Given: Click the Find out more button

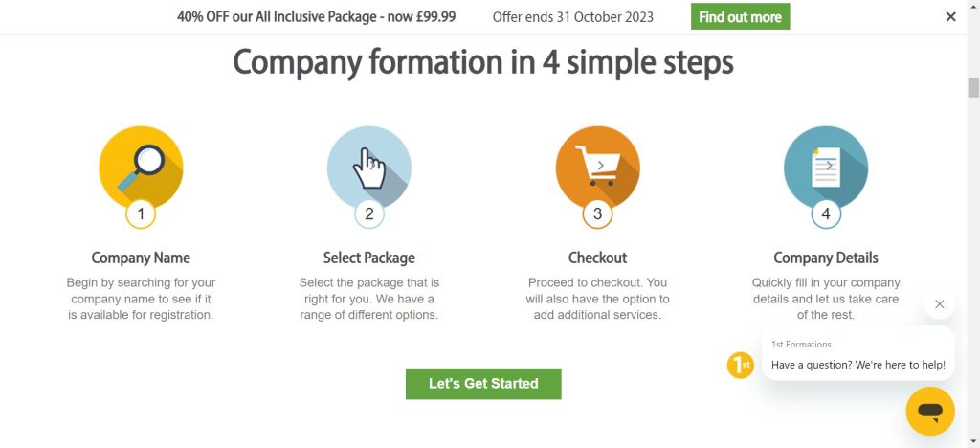Looking at the screenshot, I should pyautogui.click(x=740, y=16).
